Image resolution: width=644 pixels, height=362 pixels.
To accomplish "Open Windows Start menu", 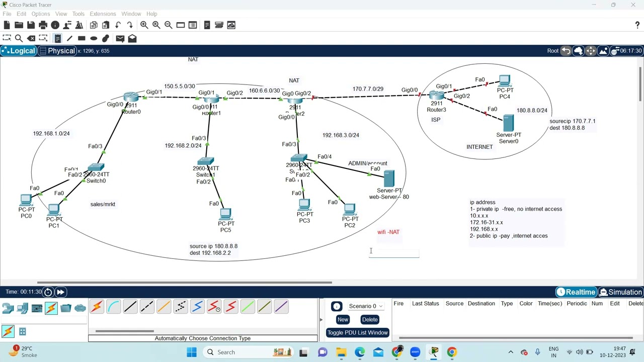I will coord(192,352).
